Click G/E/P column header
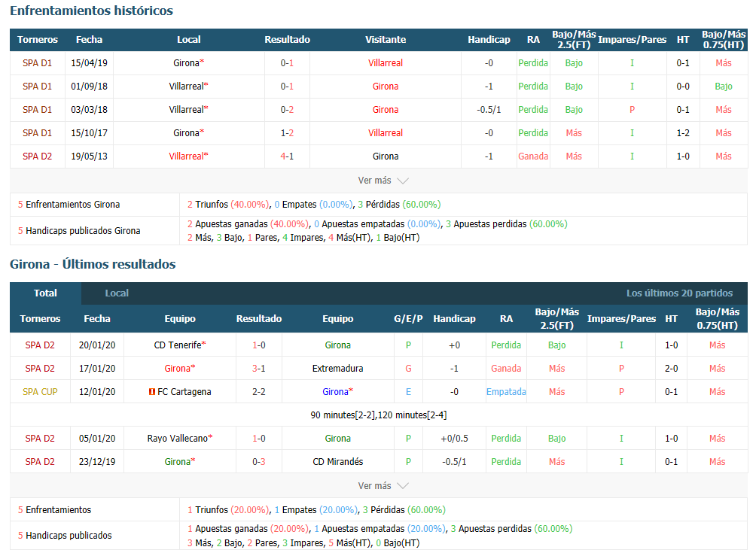 click(408, 318)
